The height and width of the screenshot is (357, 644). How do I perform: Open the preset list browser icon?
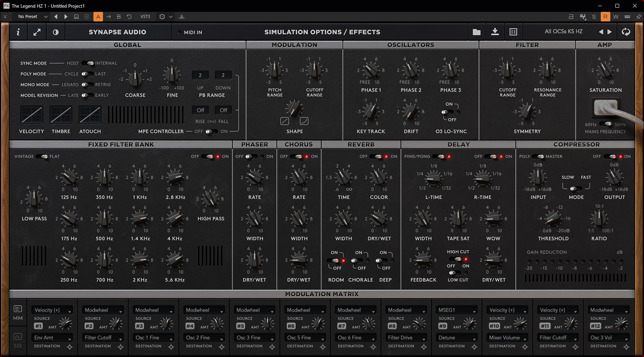tap(513, 32)
